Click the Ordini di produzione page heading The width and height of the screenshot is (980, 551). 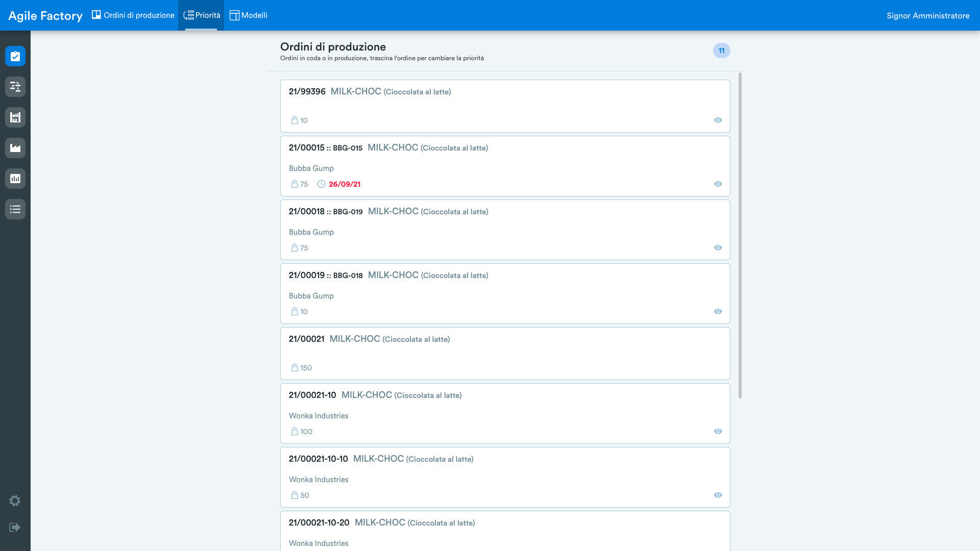click(333, 47)
